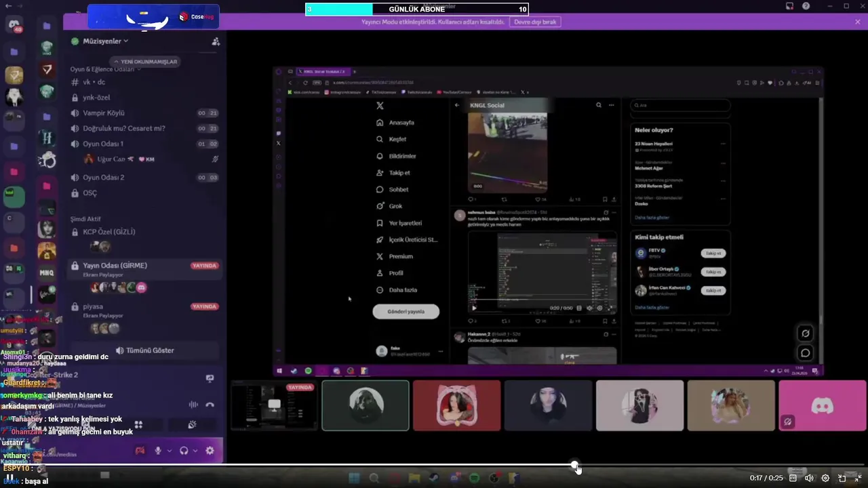This screenshot has height=488, width=868.
Task: Click the soundboard icon in voice panel
Action: click(192, 425)
